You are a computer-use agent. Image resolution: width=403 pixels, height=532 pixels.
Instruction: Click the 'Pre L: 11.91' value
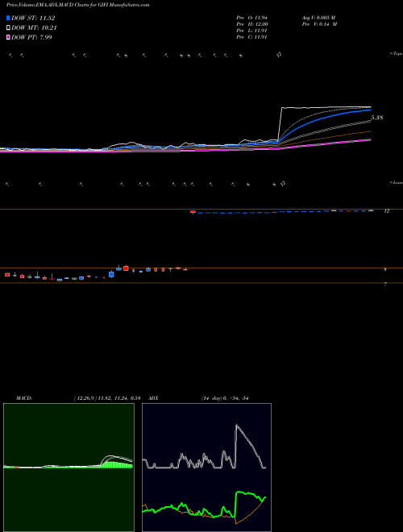pyautogui.click(x=251, y=31)
